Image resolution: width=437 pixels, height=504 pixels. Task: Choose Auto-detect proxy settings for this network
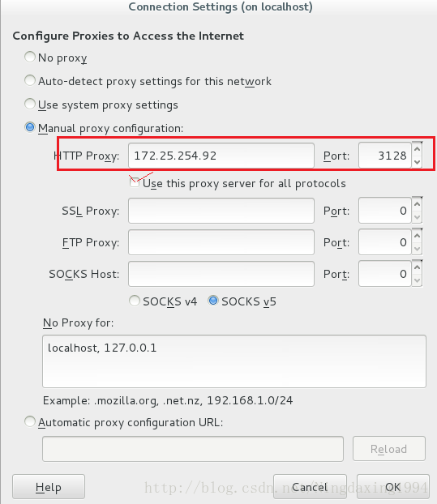click(x=29, y=81)
